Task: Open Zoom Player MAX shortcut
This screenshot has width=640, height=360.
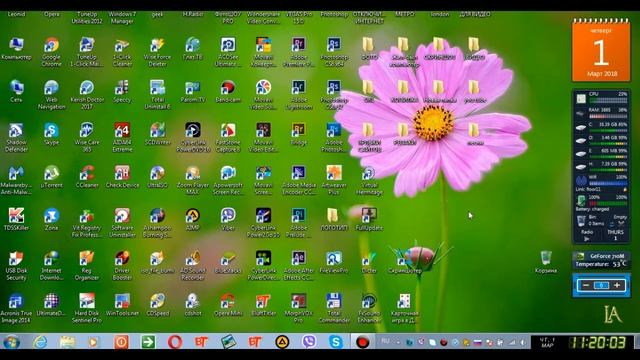Action: (193, 180)
